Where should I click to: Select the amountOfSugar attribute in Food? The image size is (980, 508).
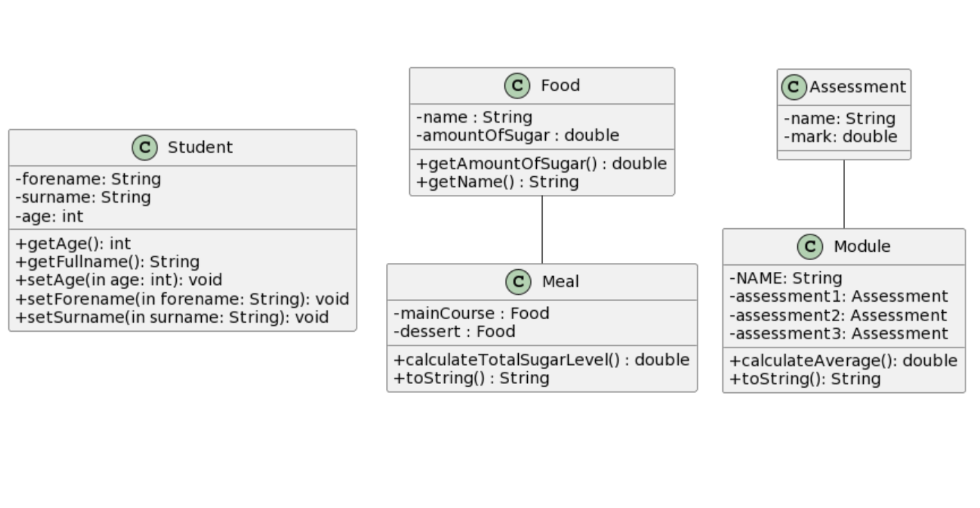(518, 135)
